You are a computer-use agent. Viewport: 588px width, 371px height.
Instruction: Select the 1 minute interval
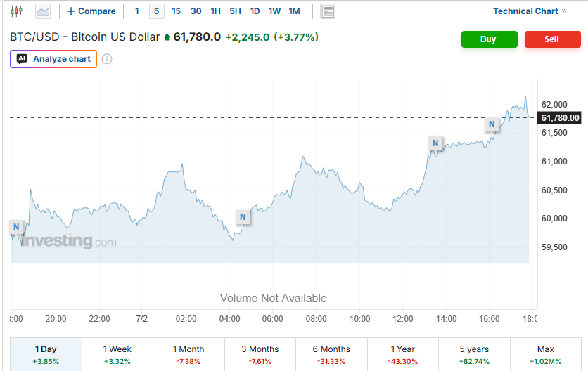(137, 11)
